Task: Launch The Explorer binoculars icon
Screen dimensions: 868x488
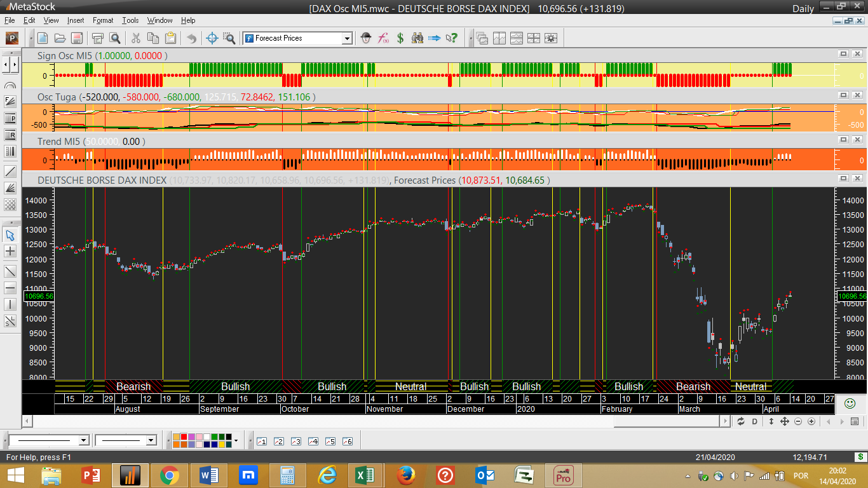Action: (417, 38)
